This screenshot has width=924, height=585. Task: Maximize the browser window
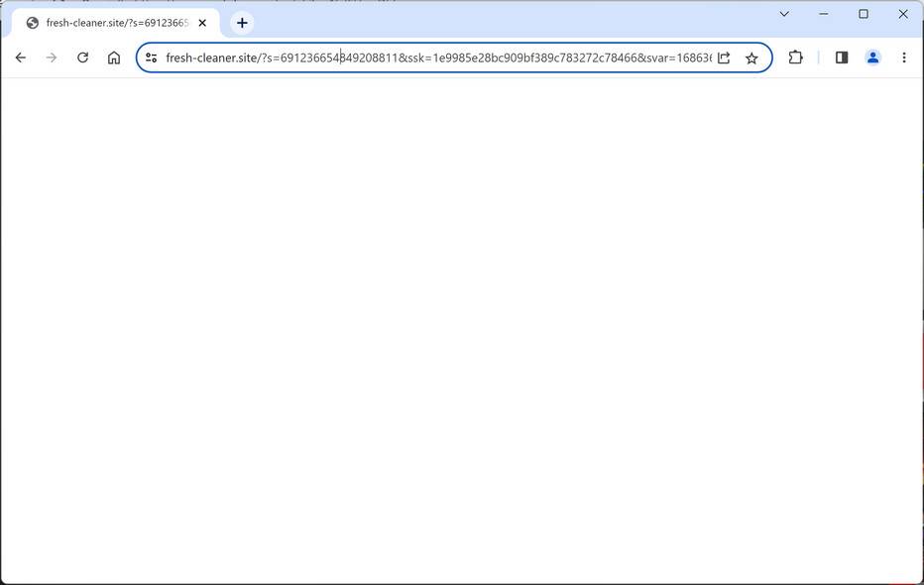pyautogui.click(x=864, y=14)
